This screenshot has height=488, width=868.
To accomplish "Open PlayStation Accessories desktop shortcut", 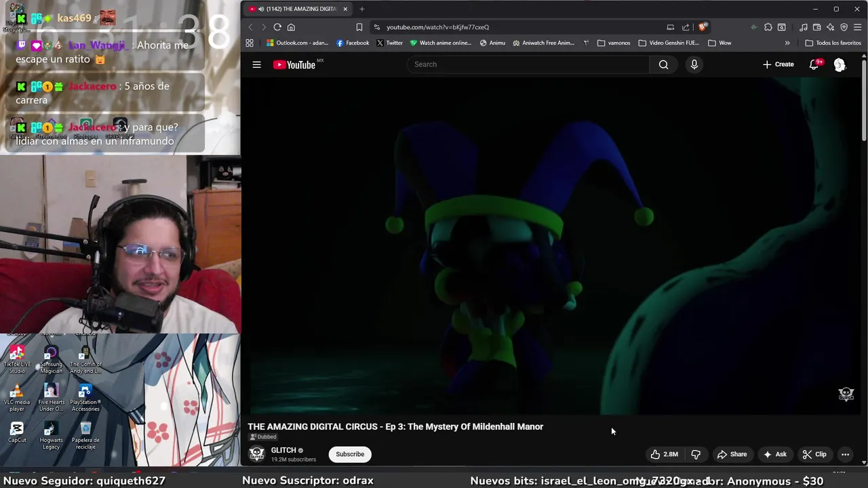I will point(85,398).
